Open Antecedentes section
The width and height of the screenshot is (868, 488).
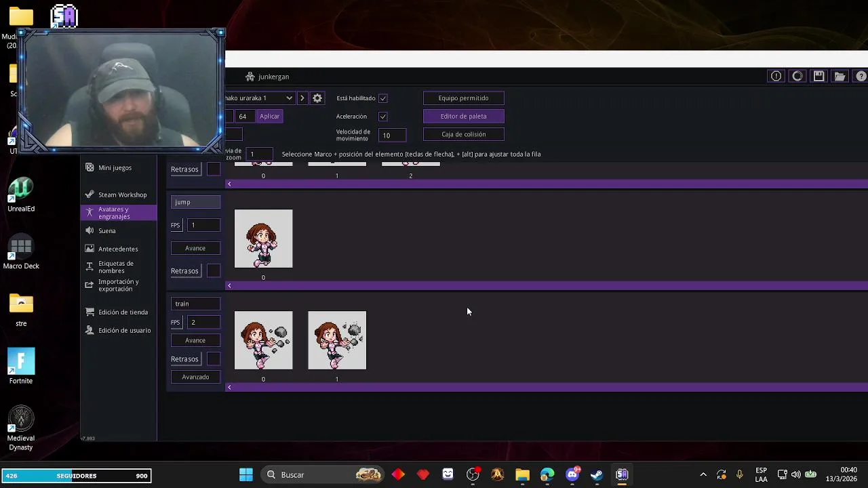(118, 249)
